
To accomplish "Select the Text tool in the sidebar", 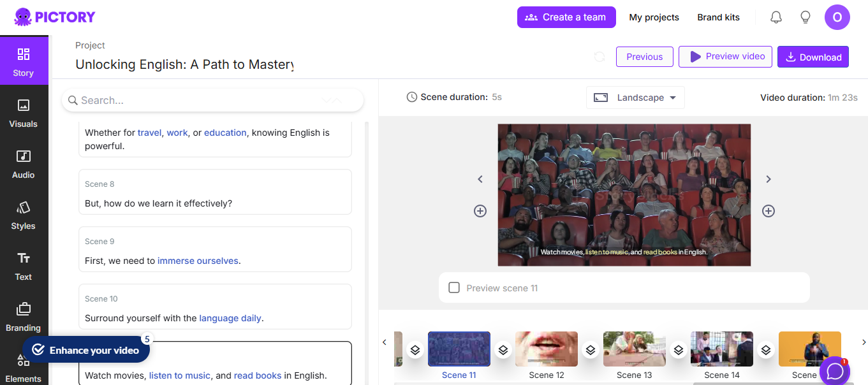I will coord(24,266).
